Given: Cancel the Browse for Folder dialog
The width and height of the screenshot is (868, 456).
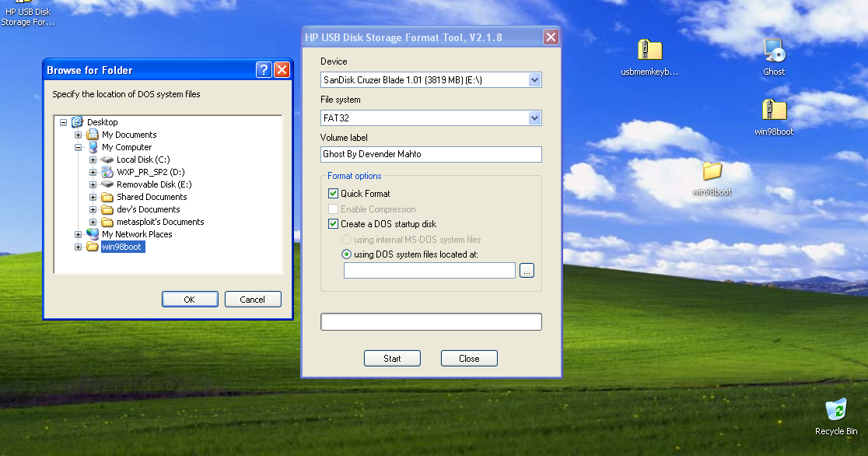Looking at the screenshot, I should pyautogui.click(x=253, y=299).
